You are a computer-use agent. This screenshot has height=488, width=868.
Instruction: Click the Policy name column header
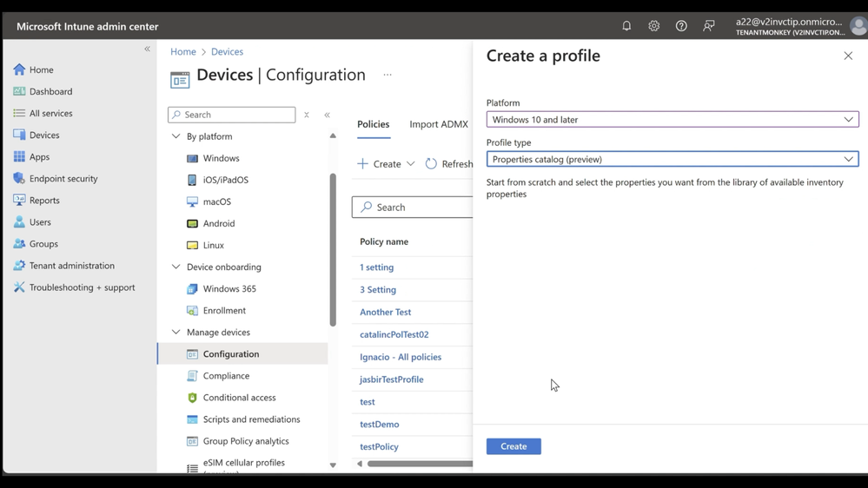click(x=384, y=241)
